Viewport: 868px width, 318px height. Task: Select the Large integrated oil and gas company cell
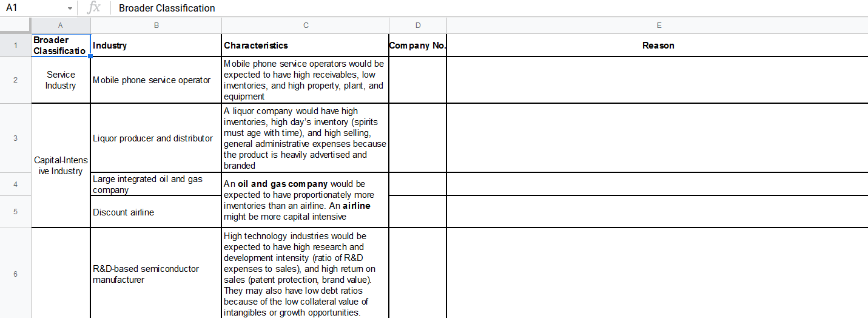156,184
